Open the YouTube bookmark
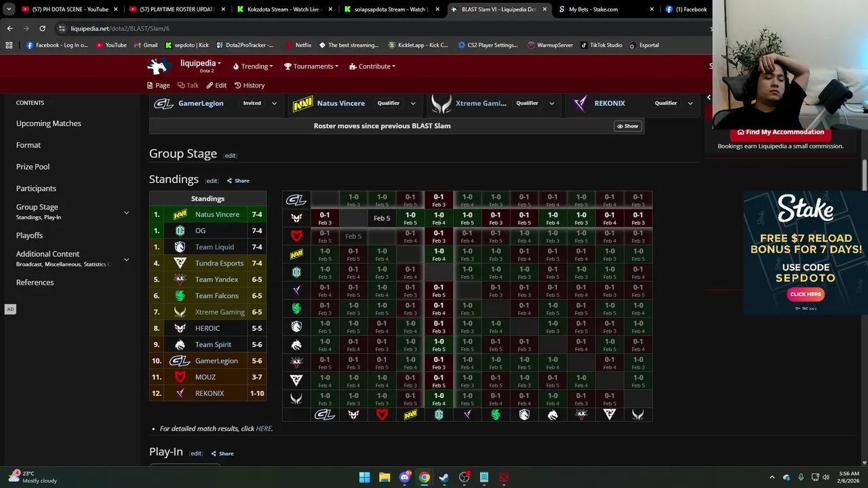 111,45
